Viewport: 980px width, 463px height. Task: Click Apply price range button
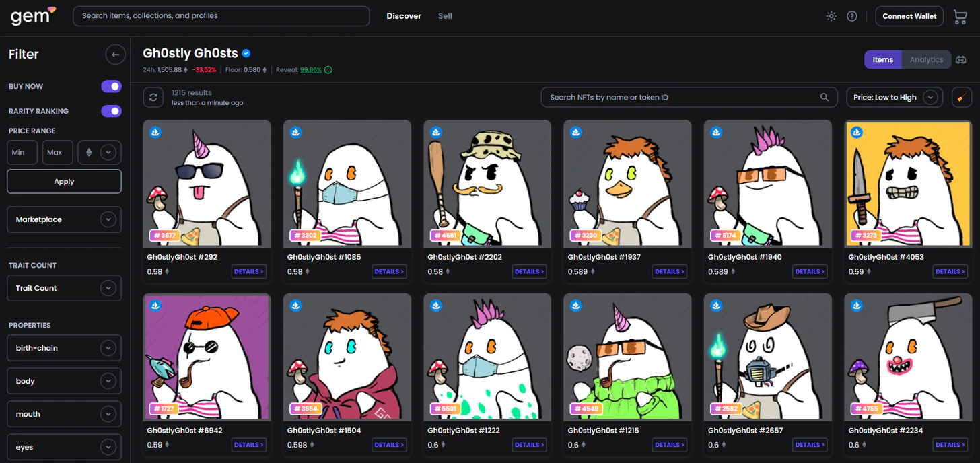(x=64, y=182)
